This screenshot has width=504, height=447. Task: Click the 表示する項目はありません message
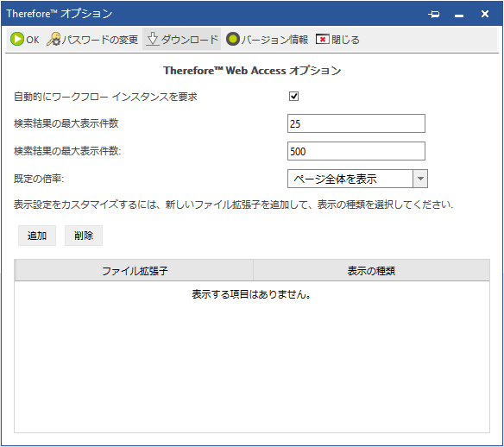click(x=251, y=294)
